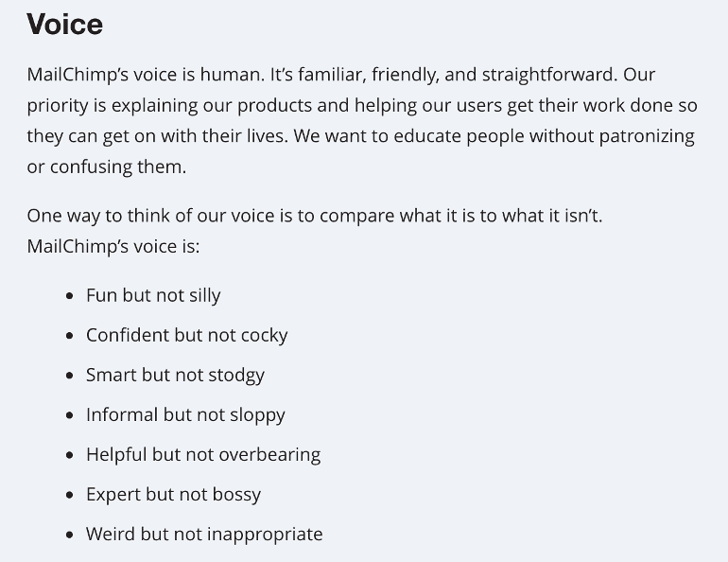Click the "Informal but not sloppy" list item
Viewport: 728px width, 562px height.
coord(185,414)
